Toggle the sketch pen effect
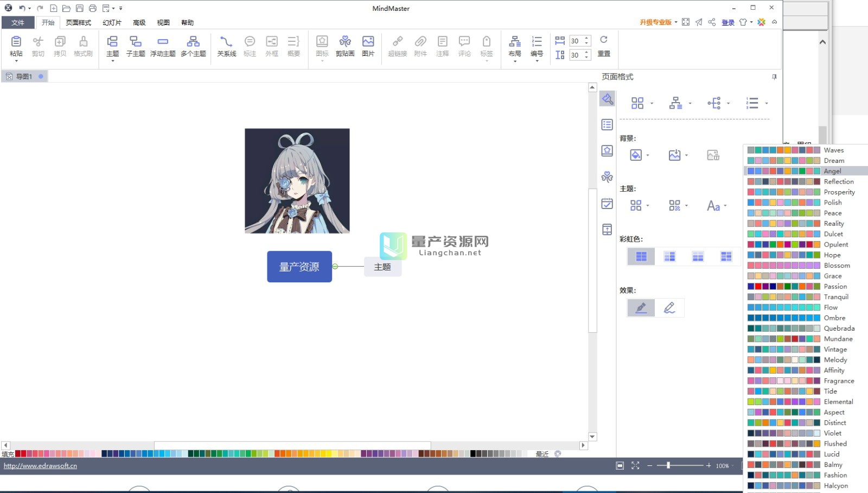Viewport: 868px width, 493px height. click(x=669, y=308)
